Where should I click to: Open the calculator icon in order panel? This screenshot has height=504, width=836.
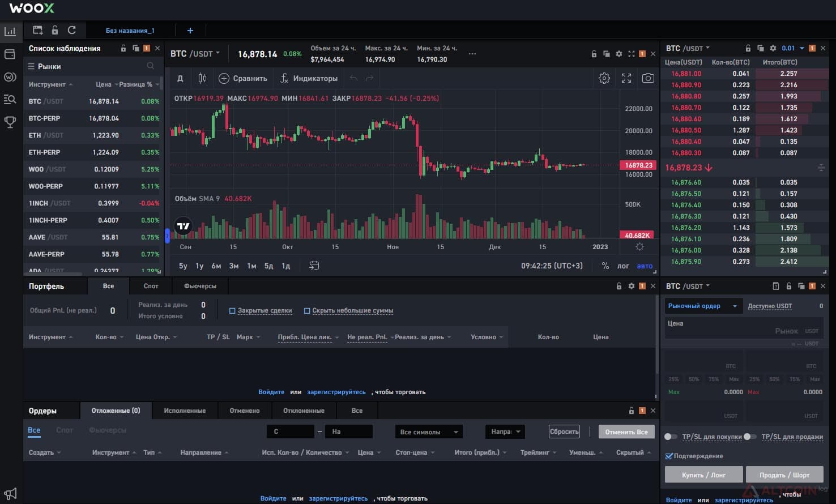[x=776, y=286]
